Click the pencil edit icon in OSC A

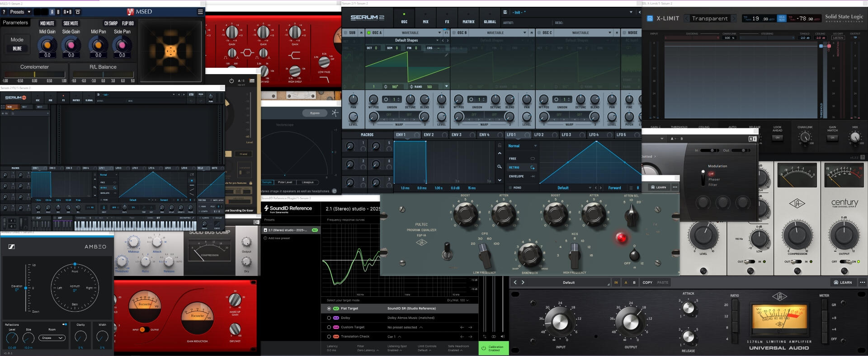[446, 55]
